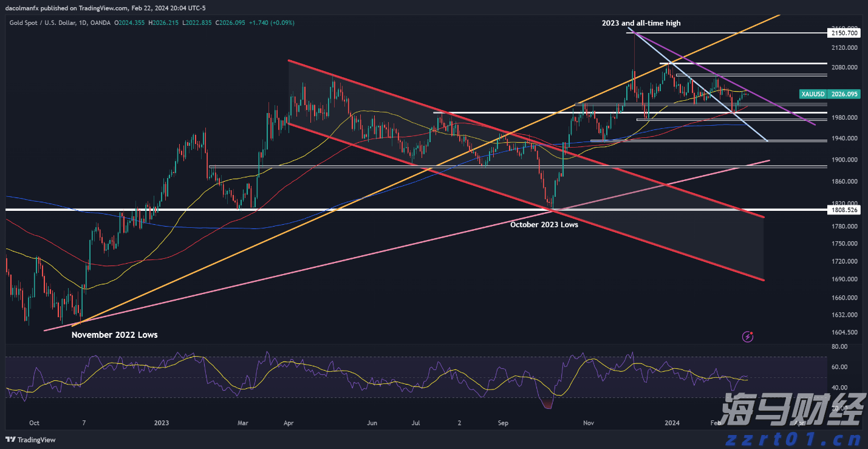This screenshot has width=868, height=449.
Task: Click the 1940.000 mark on price scale
Action: tap(843, 139)
